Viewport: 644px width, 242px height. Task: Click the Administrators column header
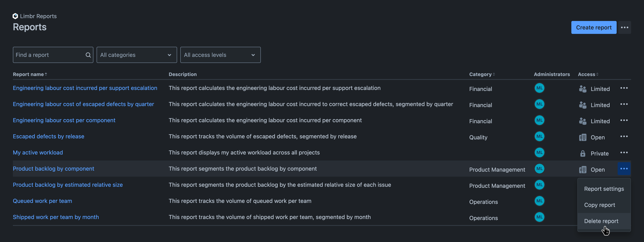point(552,74)
